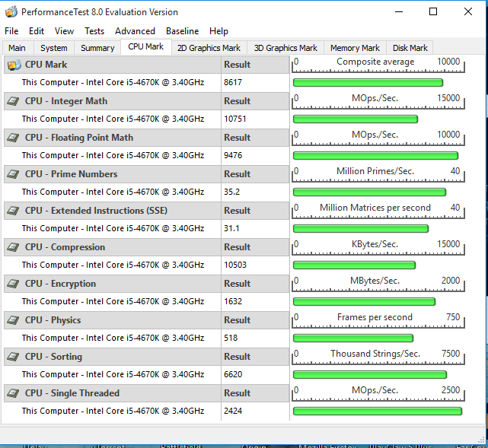The width and height of the screenshot is (488, 448).
Task: Open the Edit menu
Action: (x=37, y=31)
